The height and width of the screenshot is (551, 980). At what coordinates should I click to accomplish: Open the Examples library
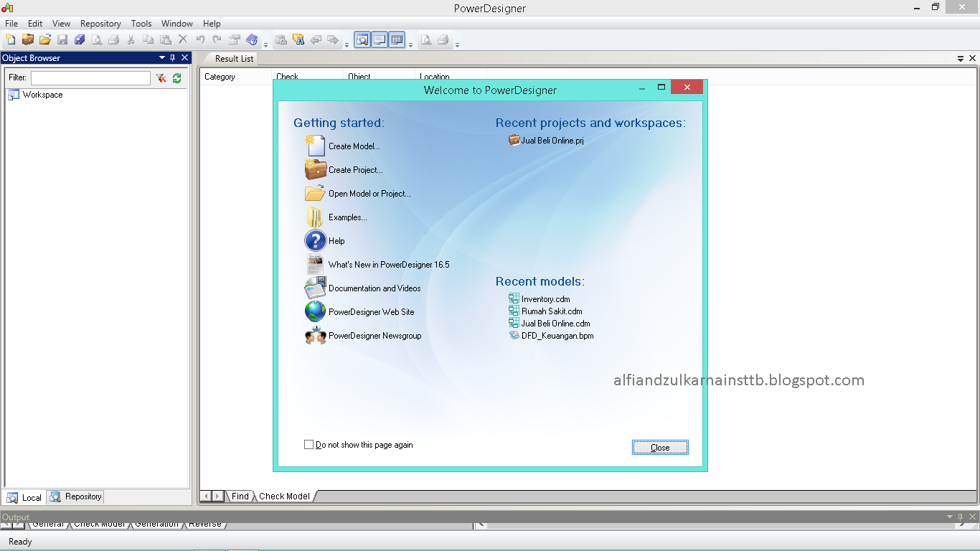coord(349,217)
